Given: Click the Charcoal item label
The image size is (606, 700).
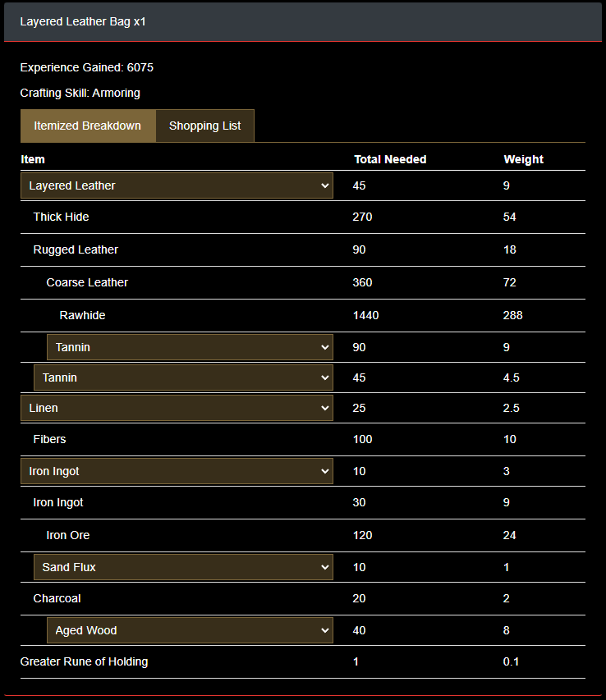Looking at the screenshot, I should pos(57,598).
